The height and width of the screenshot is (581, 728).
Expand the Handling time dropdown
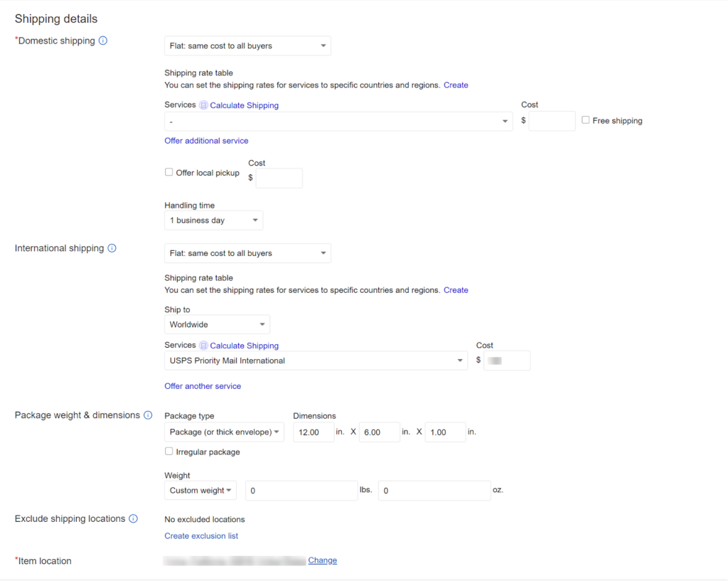point(213,220)
